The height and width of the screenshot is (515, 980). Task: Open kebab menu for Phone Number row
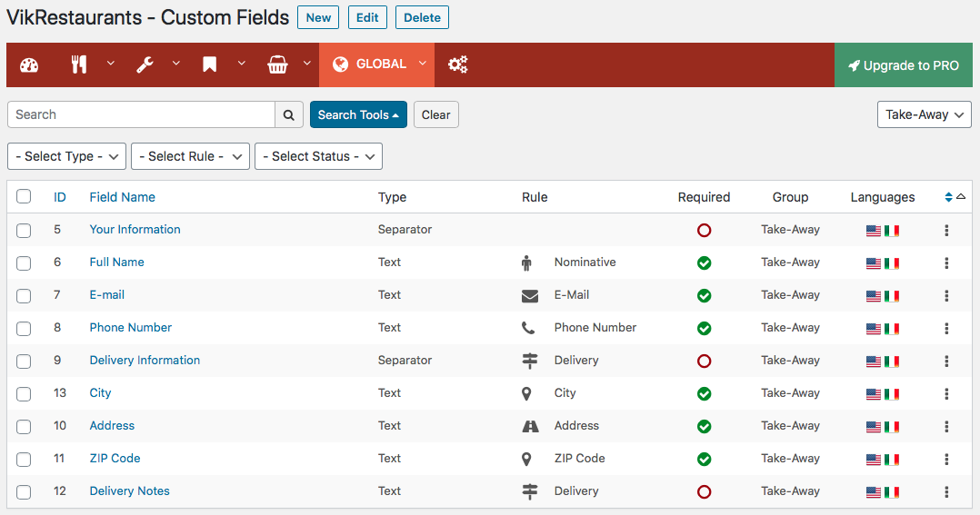pyautogui.click(x=946, y=329)
